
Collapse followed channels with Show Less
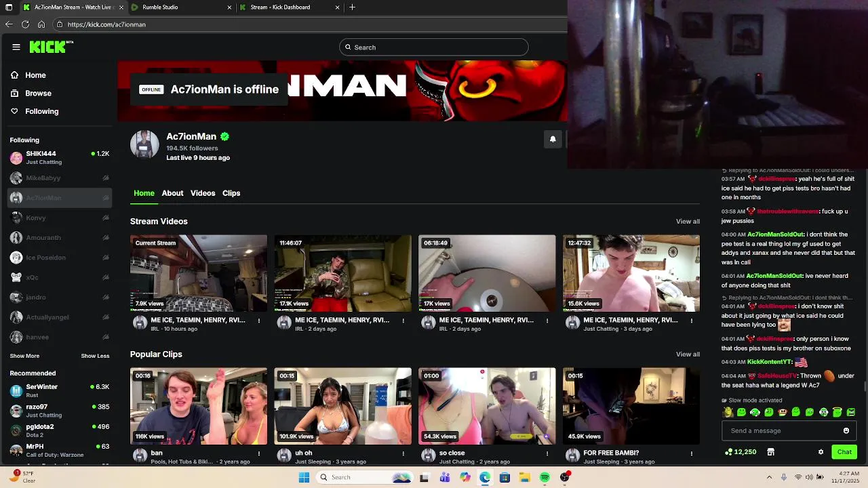95,356
